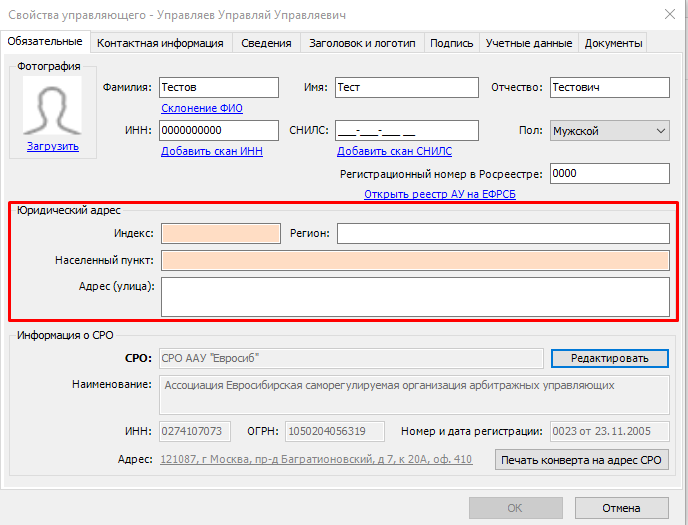Image resolution: width=688 pixels, height=525 pixels.
Task: Open the Учетные данные tab
Action: (x=529, y=43)
